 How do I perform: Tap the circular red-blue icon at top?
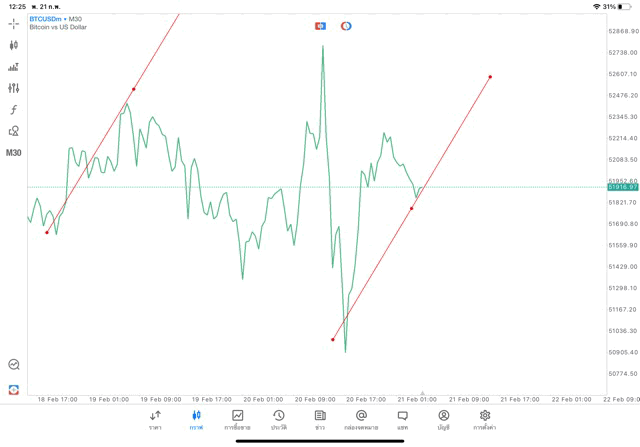coord(346,26)
